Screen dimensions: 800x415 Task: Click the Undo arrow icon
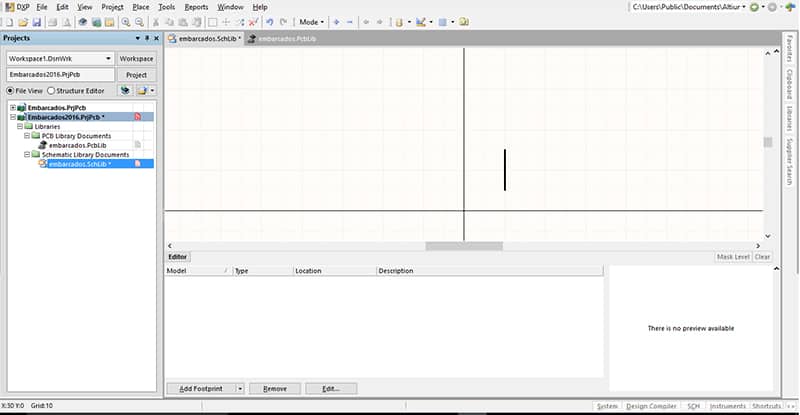[270, 21]
